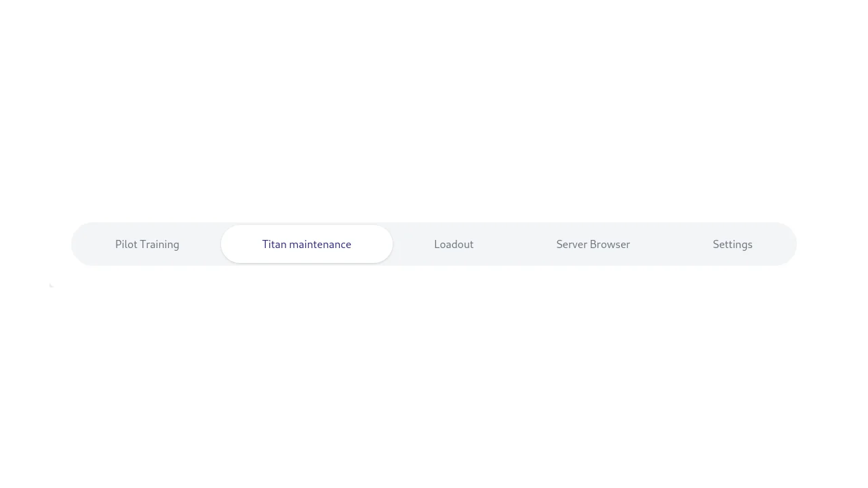Open Settings to adjust preferences

[x=732, y=244]
